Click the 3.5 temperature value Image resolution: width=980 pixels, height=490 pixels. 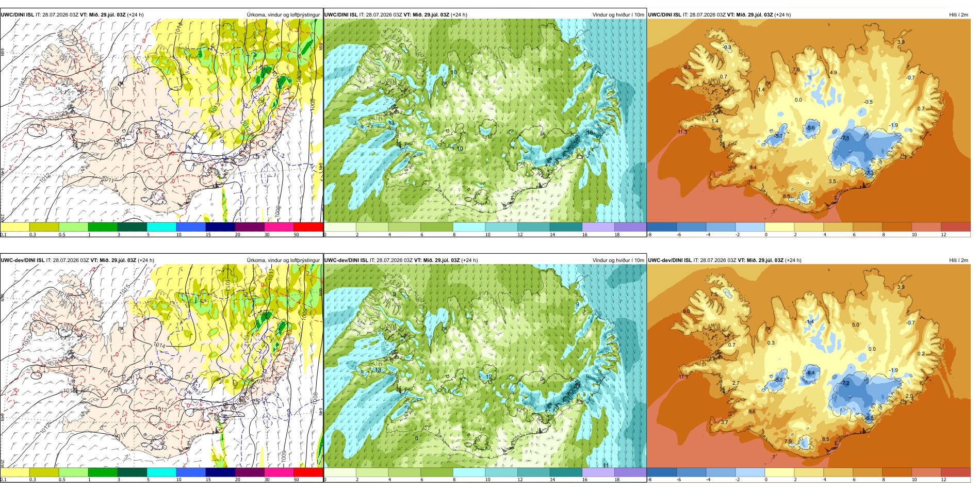click(x=832, y=182)
